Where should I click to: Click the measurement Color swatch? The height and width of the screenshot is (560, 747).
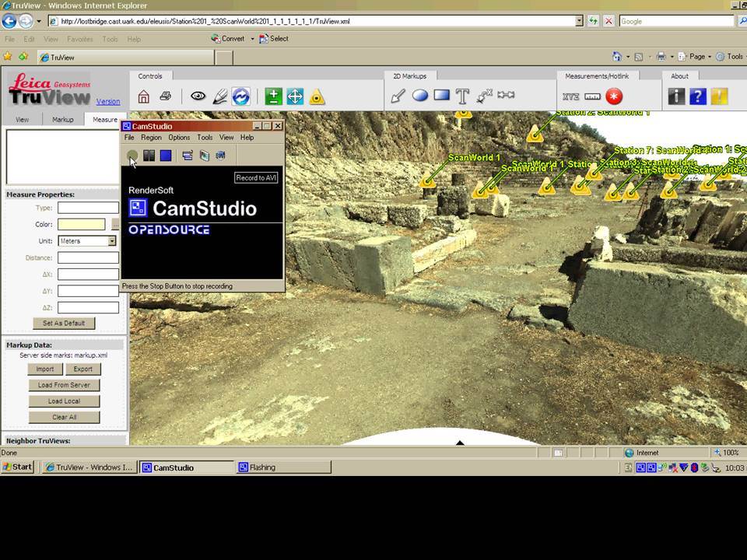tap(82, 224)
